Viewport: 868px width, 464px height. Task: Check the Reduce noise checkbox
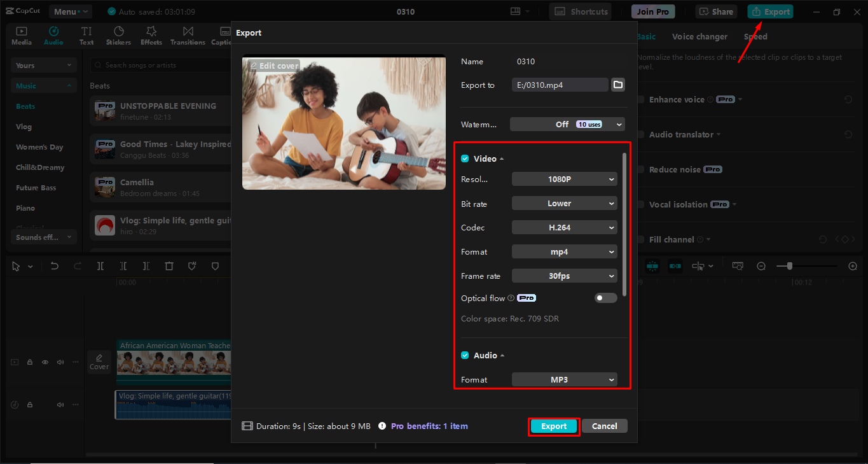[x=641, y=170]
